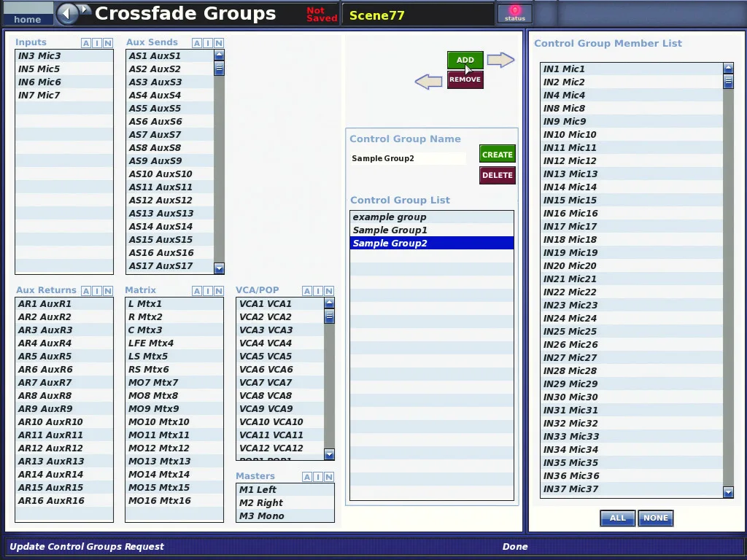Select 'M3 Mono' in Masters list
Screen dimensions: 747x560
(285, 516)
